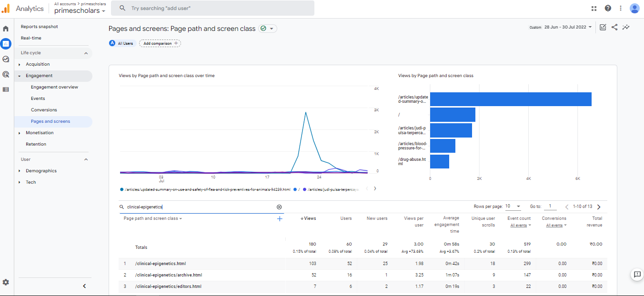Open the Rows per page dropdown
Image resolution: width=644 pixels, height=296 pixels.
513,207
